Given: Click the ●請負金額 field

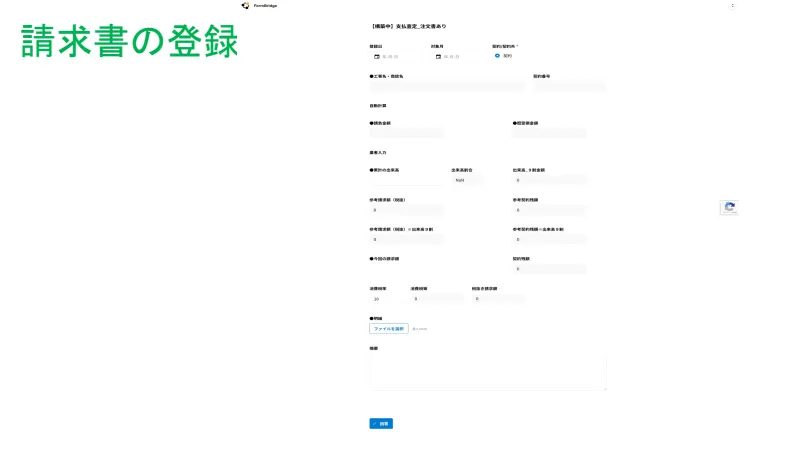Looking at the screenshot, I should point(406,133).
